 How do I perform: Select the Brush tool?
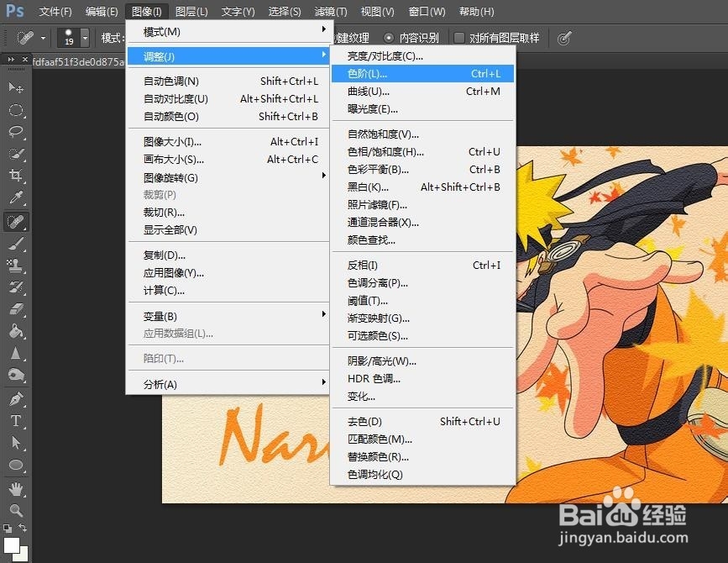click(x=16, y=244)
